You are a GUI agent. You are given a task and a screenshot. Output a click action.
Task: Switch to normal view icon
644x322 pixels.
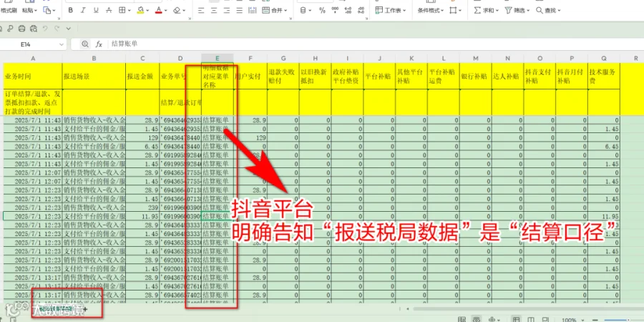point(516,320)
